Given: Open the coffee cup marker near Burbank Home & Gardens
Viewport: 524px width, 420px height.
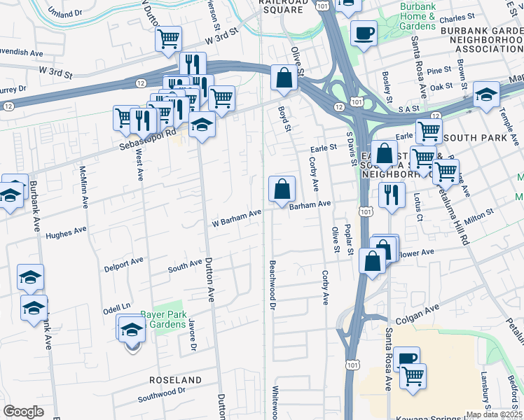Looking at the screenshot, I should (x=364, y=33).
